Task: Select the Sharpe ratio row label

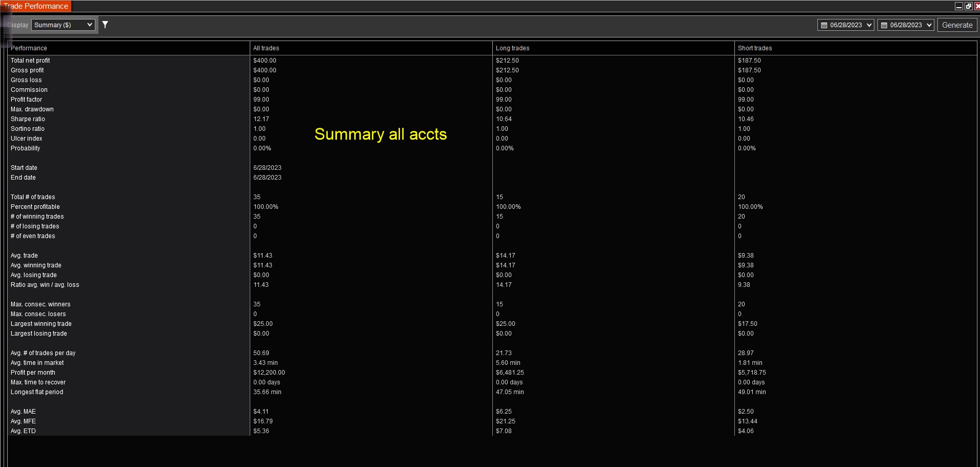Action: [28, 119]
